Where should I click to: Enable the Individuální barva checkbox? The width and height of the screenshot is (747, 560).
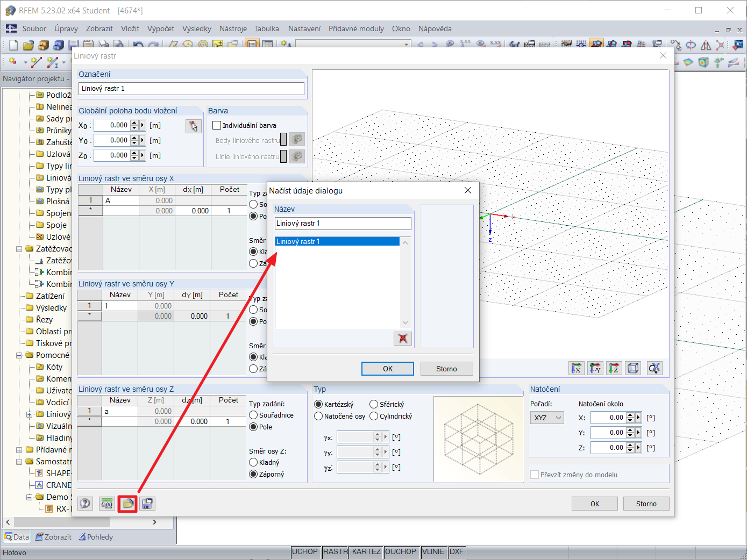pos(217,125)
